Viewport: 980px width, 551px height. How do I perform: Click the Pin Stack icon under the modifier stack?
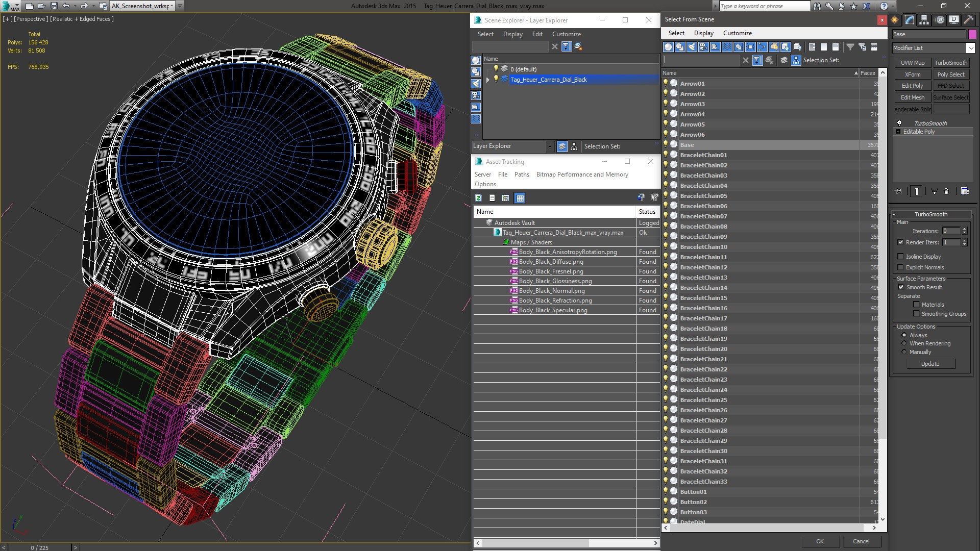click(899, 191)
